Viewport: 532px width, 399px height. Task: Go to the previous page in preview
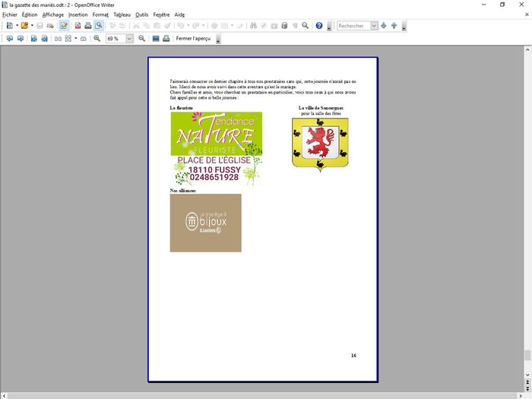coord(10,38)
